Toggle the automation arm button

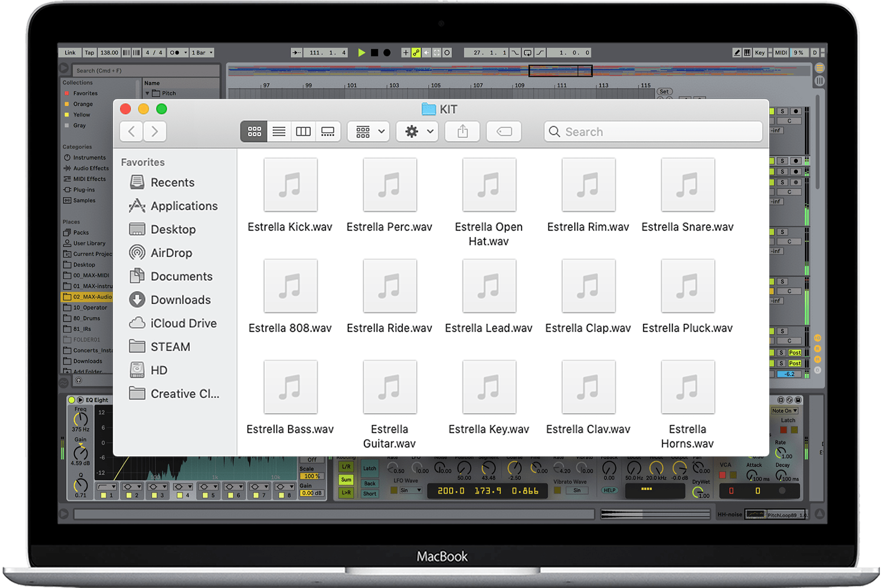click(416, 53)
